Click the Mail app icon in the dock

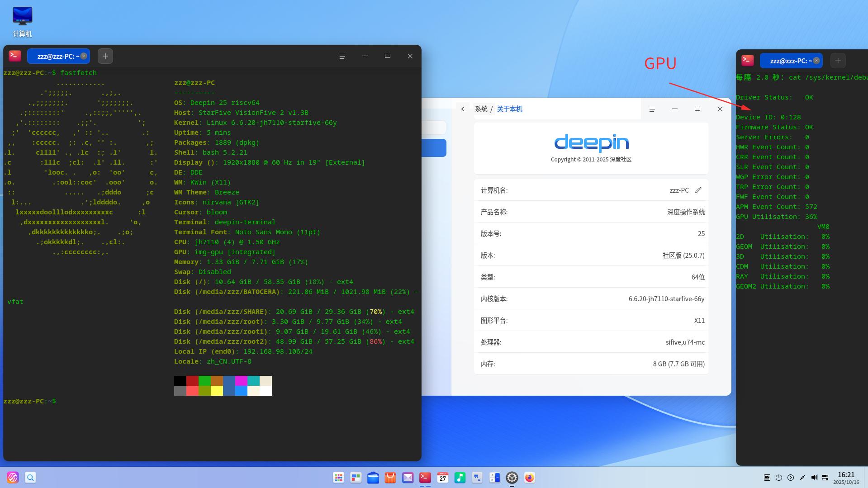(x=408, y=478)
